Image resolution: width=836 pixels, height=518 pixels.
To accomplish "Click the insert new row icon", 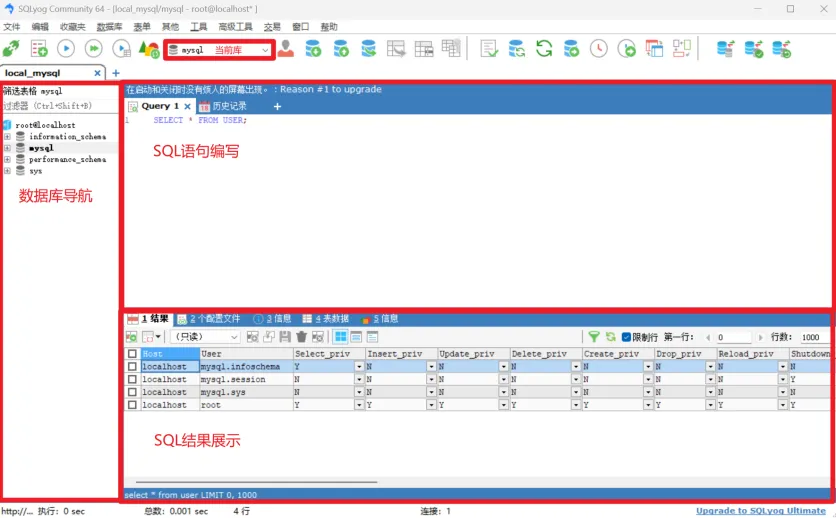I will 253,336.
